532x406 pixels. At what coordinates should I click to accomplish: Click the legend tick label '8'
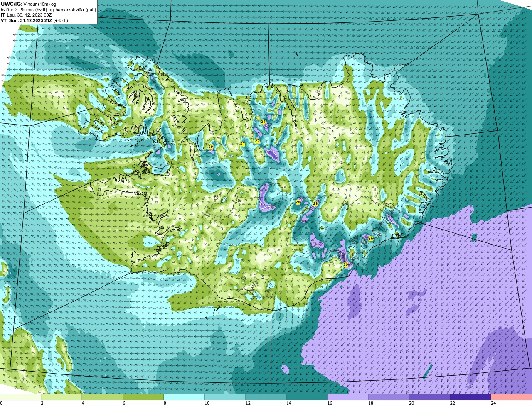pos(164,403)
